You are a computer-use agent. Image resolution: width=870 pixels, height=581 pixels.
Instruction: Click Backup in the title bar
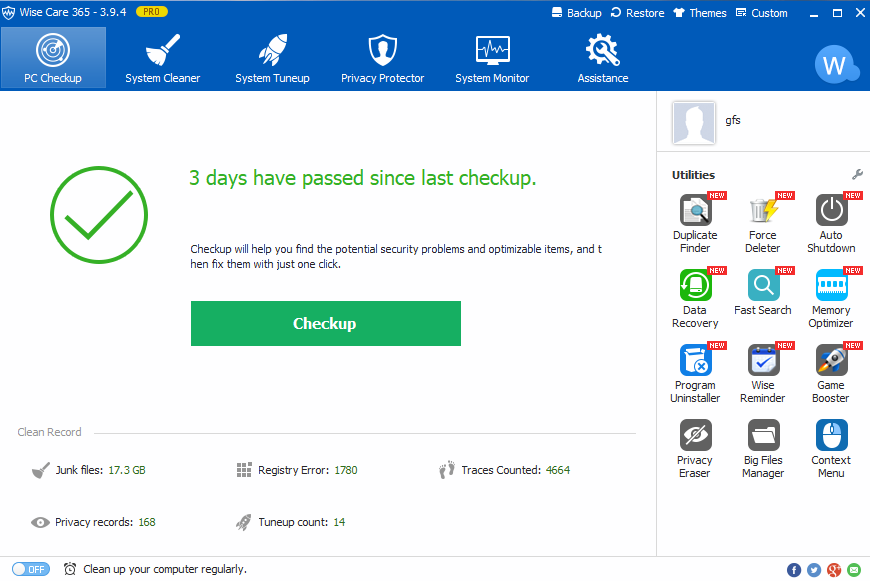pyautogui.click(x=576, y=13)
